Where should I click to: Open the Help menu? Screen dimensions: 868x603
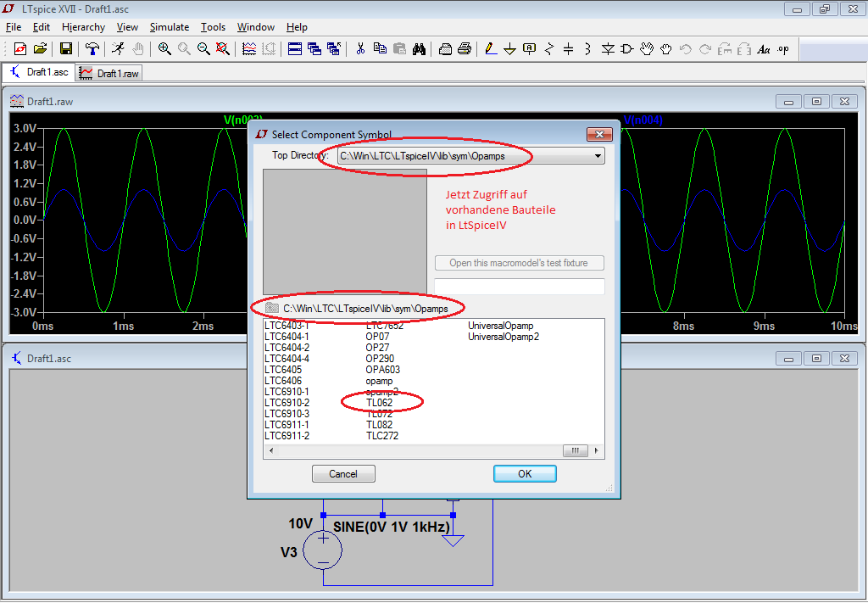coord(297,27)
